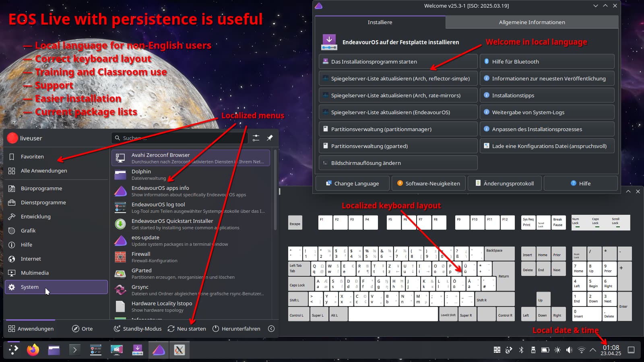Click the launcher app list scrollbar
This screenshot has width=644, height=362.
(x=275, y=190)
